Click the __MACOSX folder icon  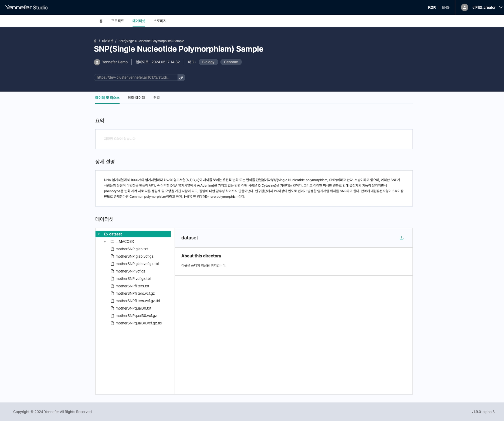point(112,241)
